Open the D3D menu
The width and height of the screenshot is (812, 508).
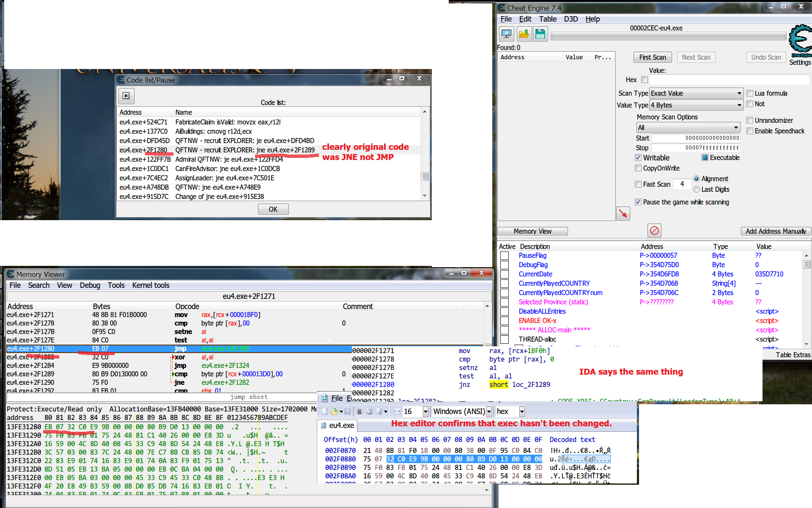point(571,19)
